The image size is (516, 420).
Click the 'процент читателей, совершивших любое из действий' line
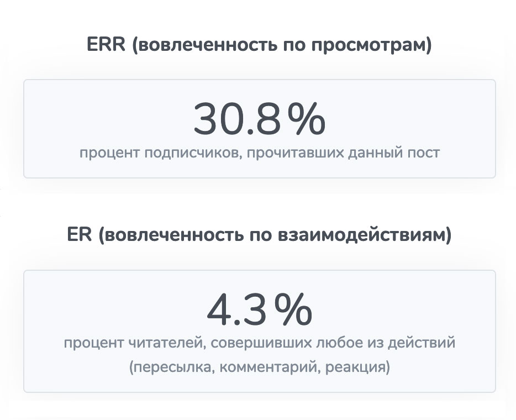tap(259, 343)
